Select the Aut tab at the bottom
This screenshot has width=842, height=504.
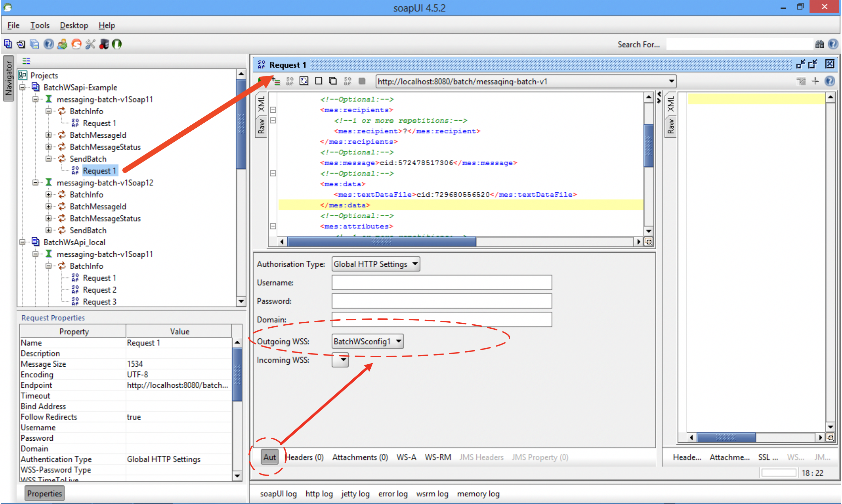point(270,457)
